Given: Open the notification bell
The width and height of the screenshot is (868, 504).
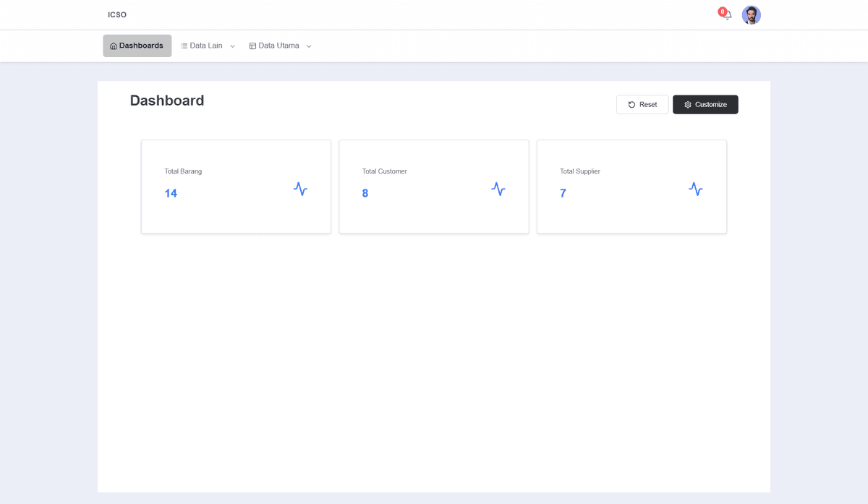Looking at the screenshot, I should tap(728, 15).
